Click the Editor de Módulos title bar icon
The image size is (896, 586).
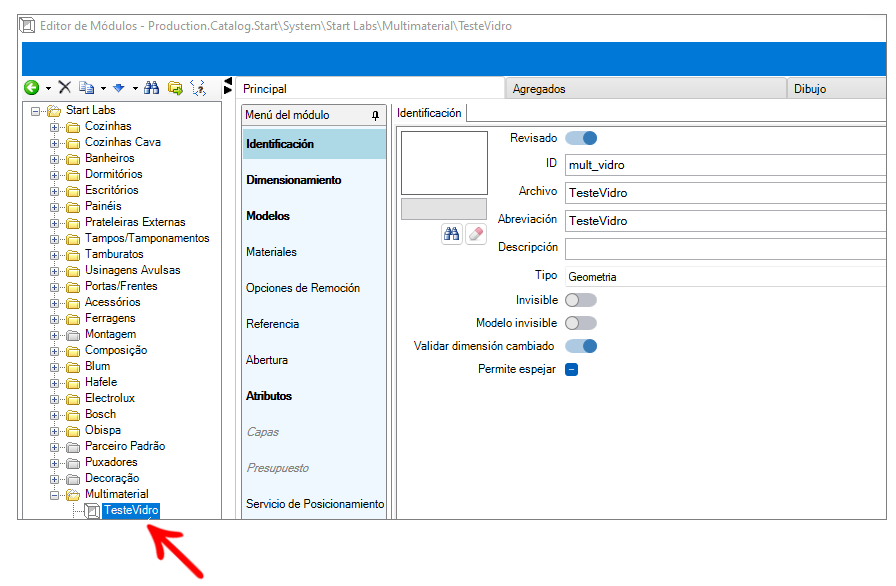click(27, 26)
